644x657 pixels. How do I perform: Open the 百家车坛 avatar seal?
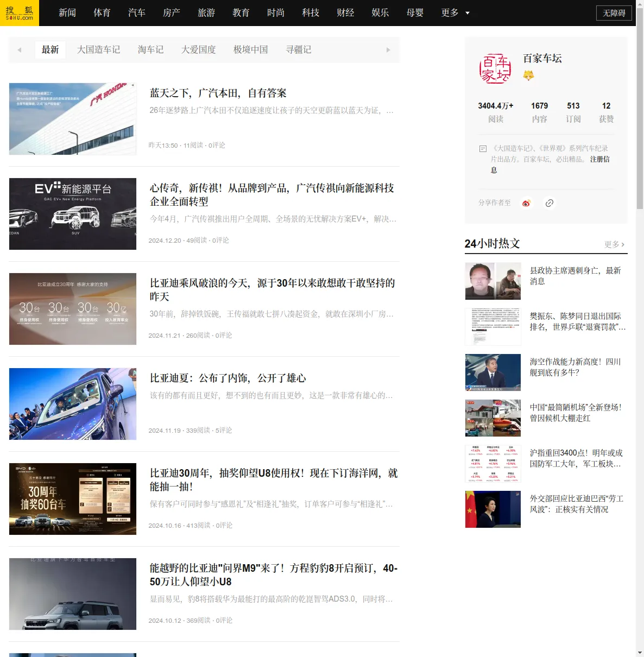495,68
